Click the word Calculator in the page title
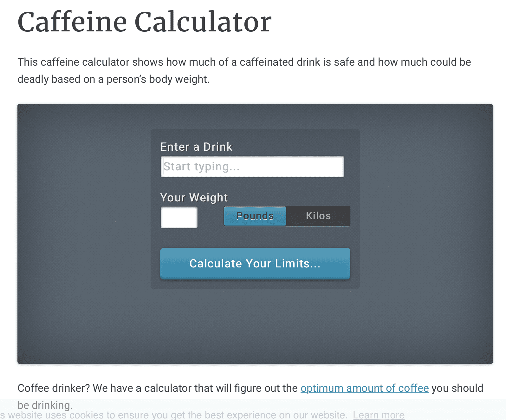This screenshot has height=420, width=506. point(203,22)
